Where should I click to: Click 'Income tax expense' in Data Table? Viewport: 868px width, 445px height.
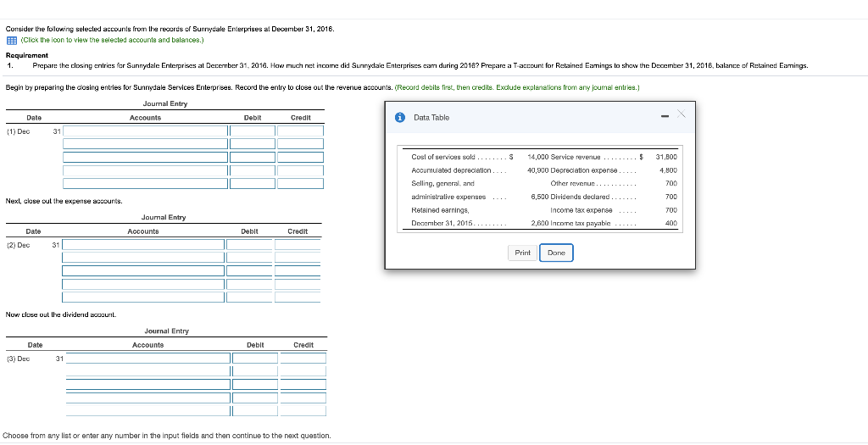click(x=581, y=209)
